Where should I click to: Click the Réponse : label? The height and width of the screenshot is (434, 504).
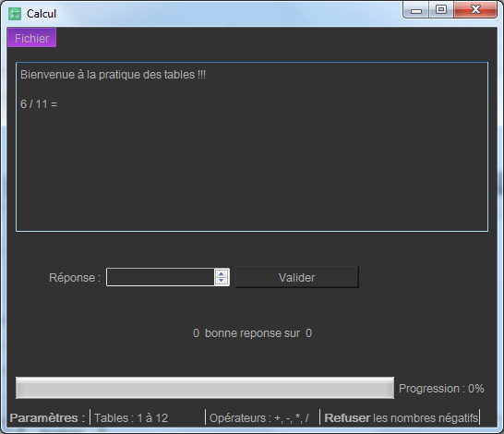(x=75, y=277)
